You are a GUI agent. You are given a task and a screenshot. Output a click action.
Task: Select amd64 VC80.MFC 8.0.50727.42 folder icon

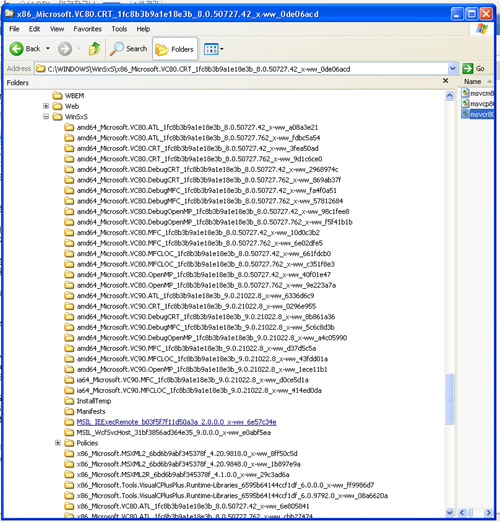pyautogui.click(x=69, y=232)
